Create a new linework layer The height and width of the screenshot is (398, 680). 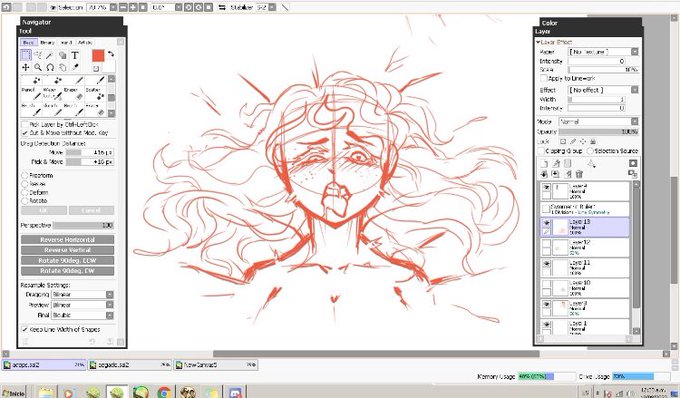pyautogui.click(x=556, y=163)
